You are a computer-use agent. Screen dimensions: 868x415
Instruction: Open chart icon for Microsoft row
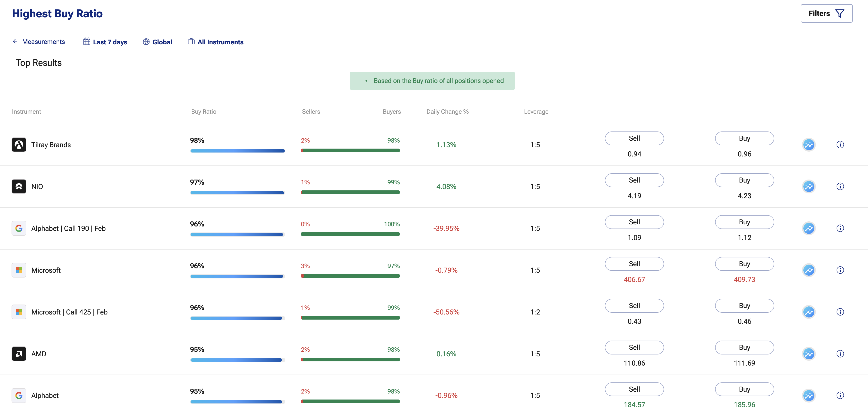coord(808,270)
